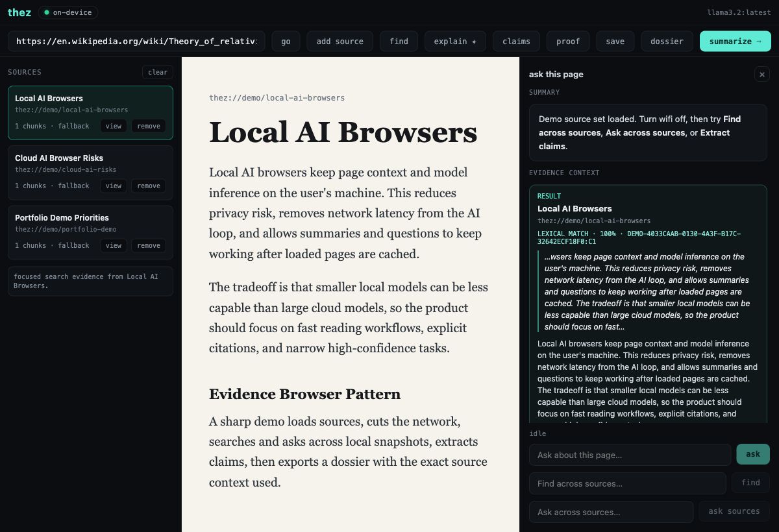
Task: View the Portfolio Demo Priorities source
Action: (x=114, y=245)
